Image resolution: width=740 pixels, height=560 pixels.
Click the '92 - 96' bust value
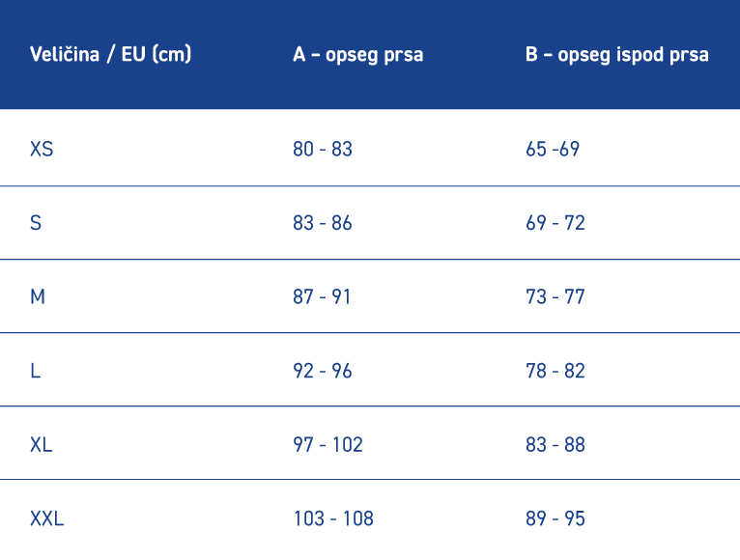pos(323,371)
